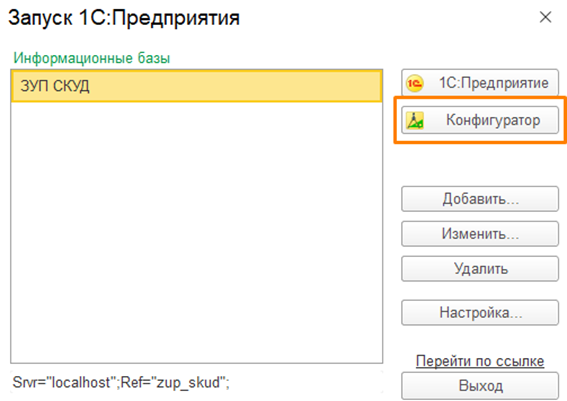Select the ЗУП СКУД infobase row

[x=197, y=86]
